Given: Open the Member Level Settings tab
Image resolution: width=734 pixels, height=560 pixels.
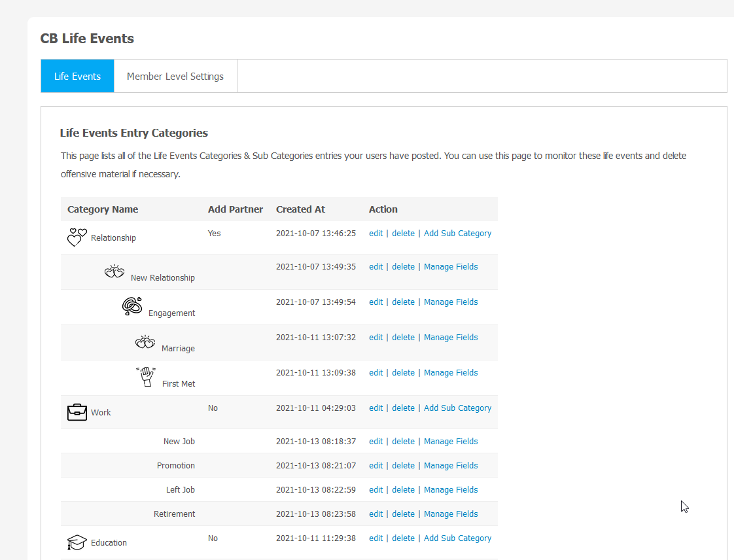Looking at the screenshot, I should pyautogui.click(x=175, y=77).
